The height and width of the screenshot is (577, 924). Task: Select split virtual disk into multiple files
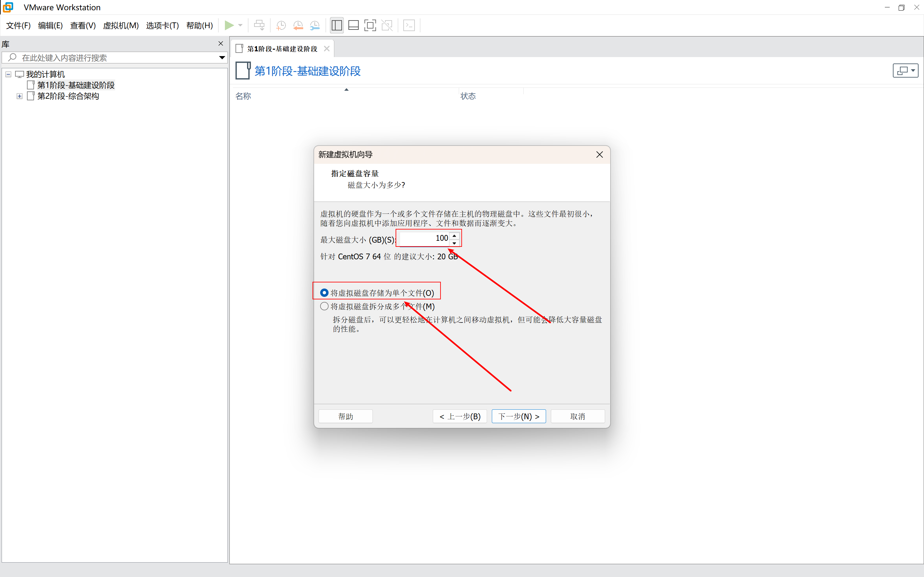click(324, 306)
